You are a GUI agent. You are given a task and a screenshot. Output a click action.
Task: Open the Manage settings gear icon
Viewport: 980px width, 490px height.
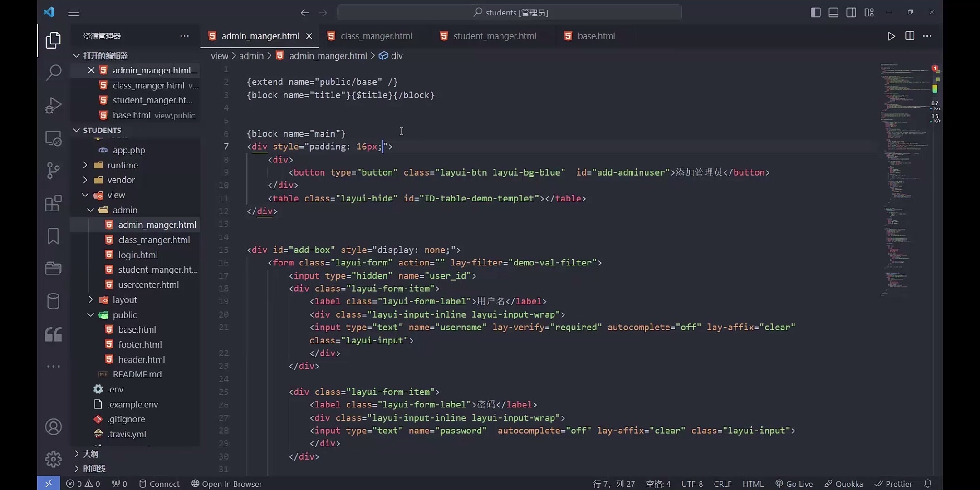point(53,459)
